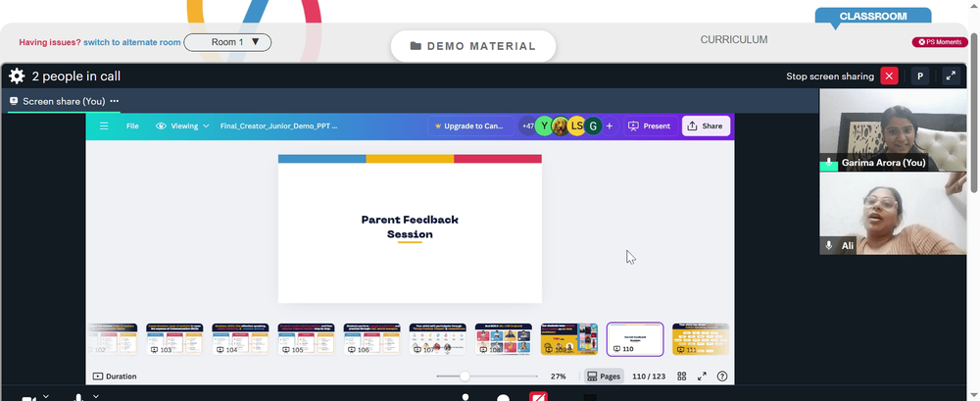This screenshot has height=401, width=980.
Task: Open Screen share options ellipsis
Action: coord(115,101)
